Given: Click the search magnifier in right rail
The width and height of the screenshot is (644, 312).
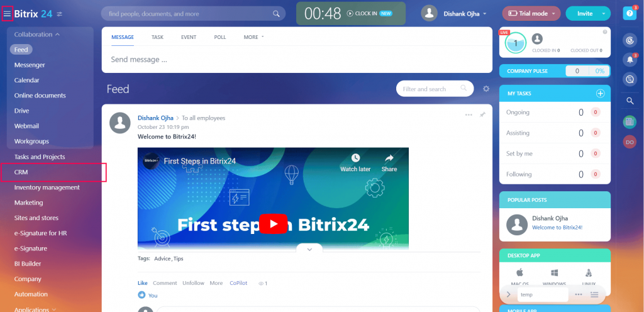Looking at the screenshot, I should [x=630, y=101].
